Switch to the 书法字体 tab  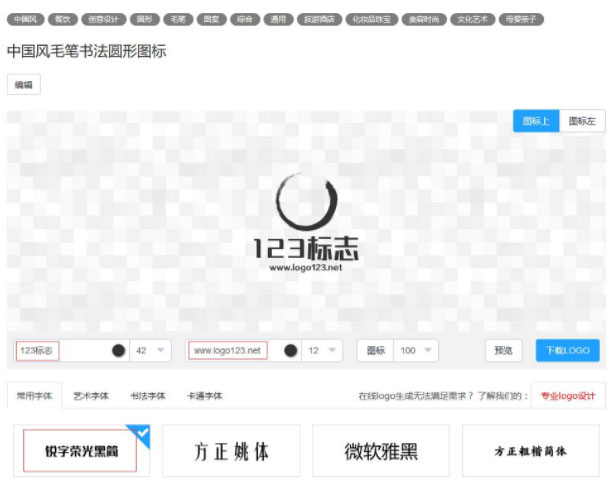(148, 396)
